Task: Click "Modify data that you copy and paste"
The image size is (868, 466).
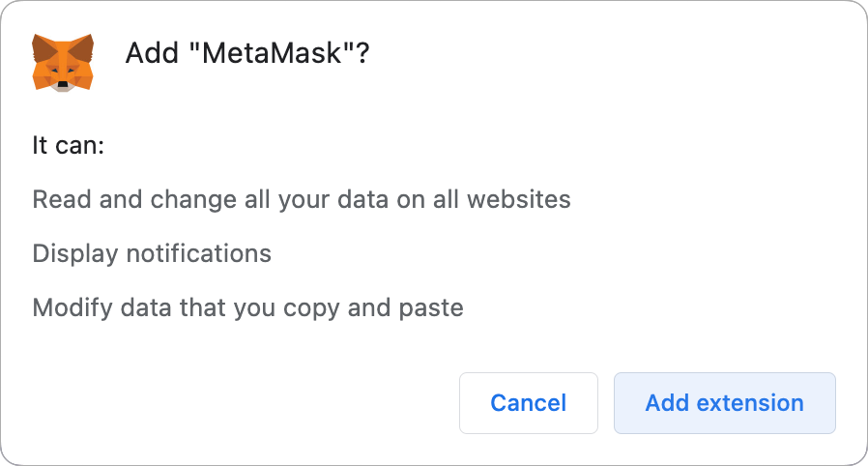Action: [247, 308]
